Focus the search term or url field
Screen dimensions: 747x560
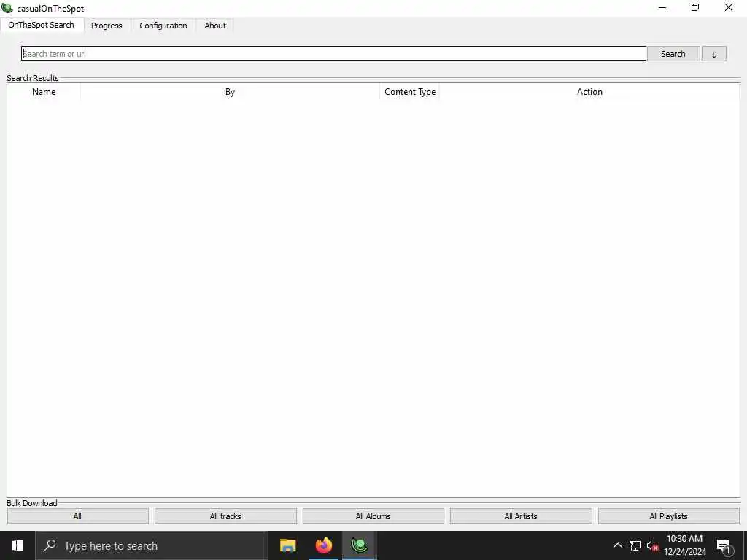coord(333,53)
